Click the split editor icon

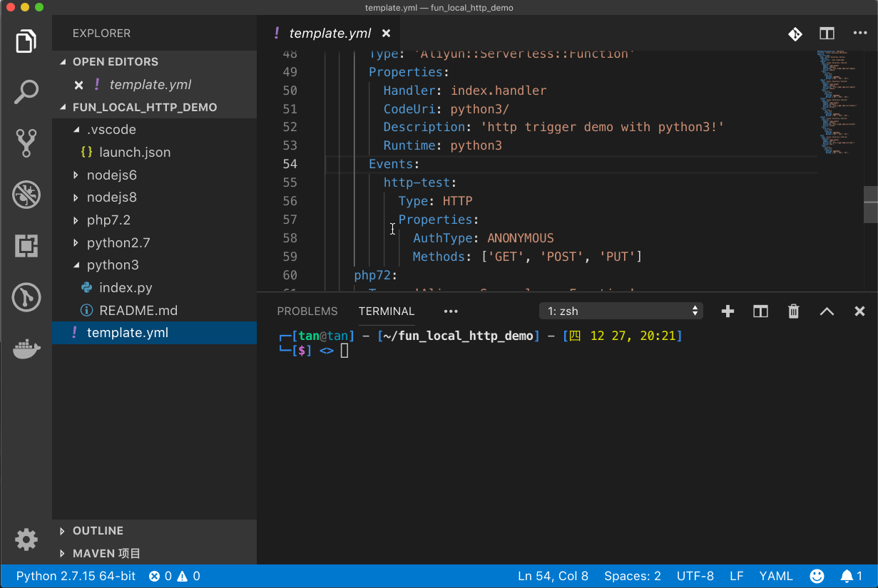[x=827, y=33]
